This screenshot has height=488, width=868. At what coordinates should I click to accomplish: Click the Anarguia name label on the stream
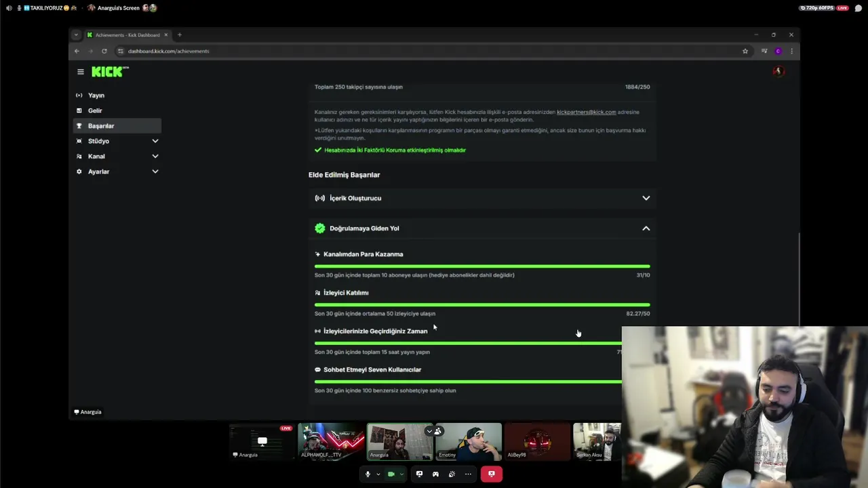click(88, 412)
